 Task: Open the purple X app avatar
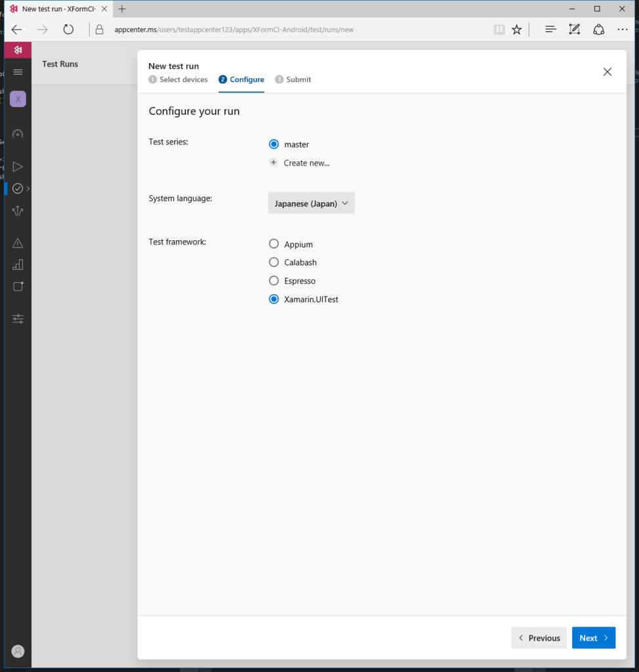pyautogui.click(x=18, y=99)
